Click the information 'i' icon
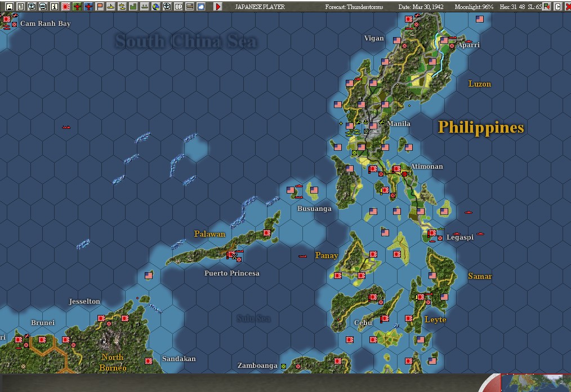This screenshot has width=571, height=392. coord(55,6)
